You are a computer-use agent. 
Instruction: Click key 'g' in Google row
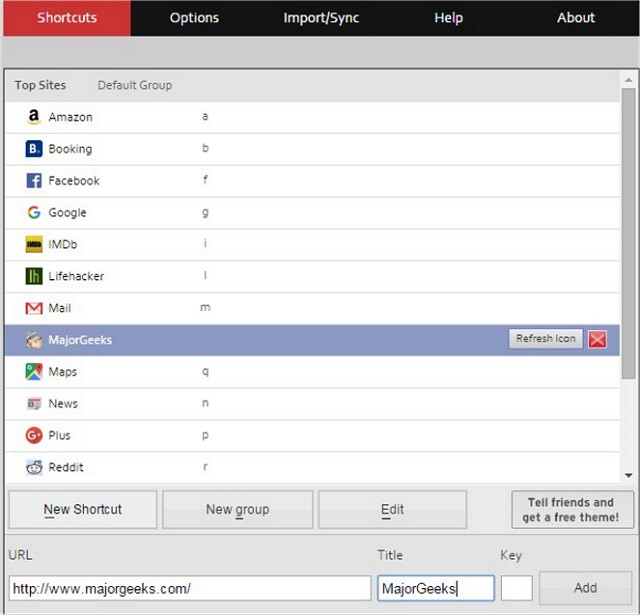[205, 213]
